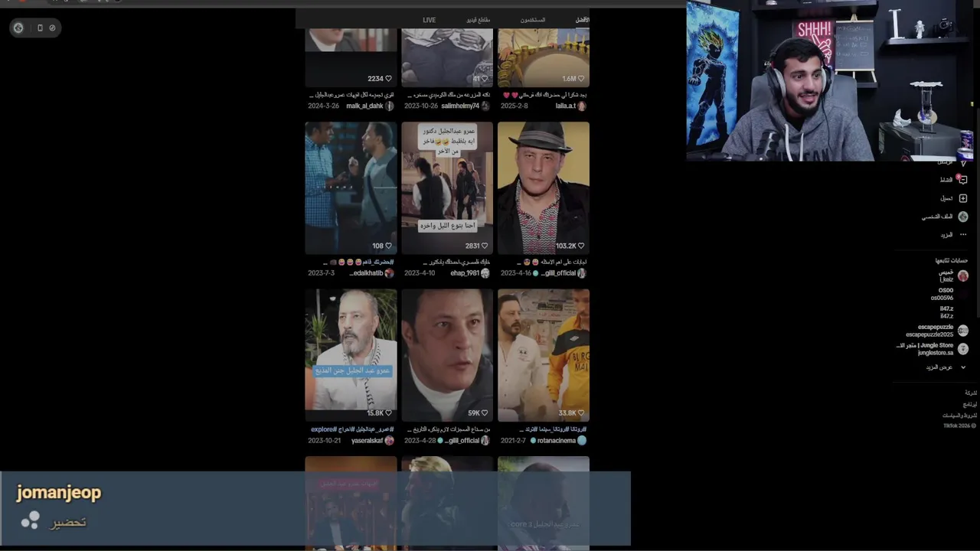Play the 59K video of man's close-up face
This screenshot has height=551, width=980.
tap(447, 355)
